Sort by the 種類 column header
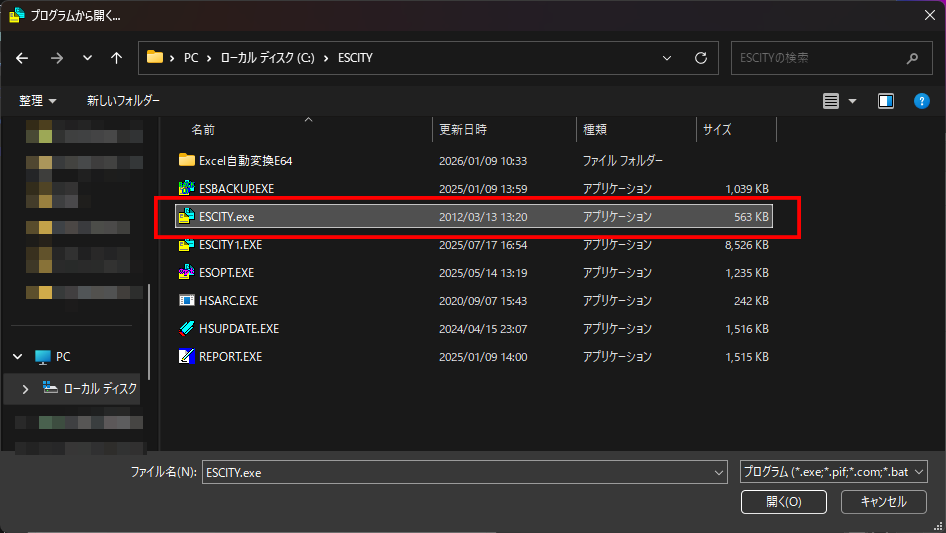The height and width of the screenshot is (533, 946). [x=595, y=129]
